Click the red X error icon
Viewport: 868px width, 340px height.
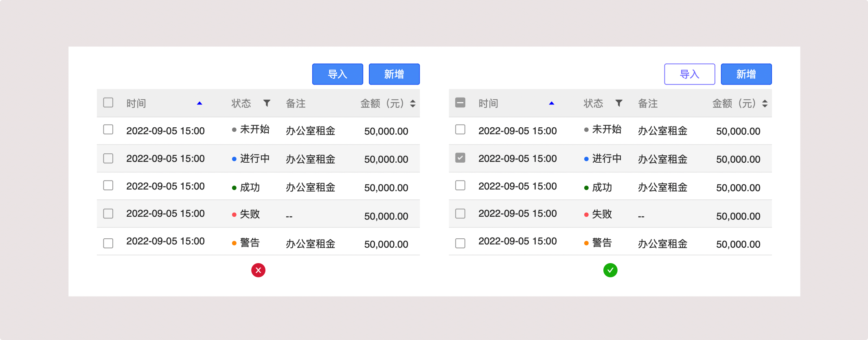click(x=258, y=270)
